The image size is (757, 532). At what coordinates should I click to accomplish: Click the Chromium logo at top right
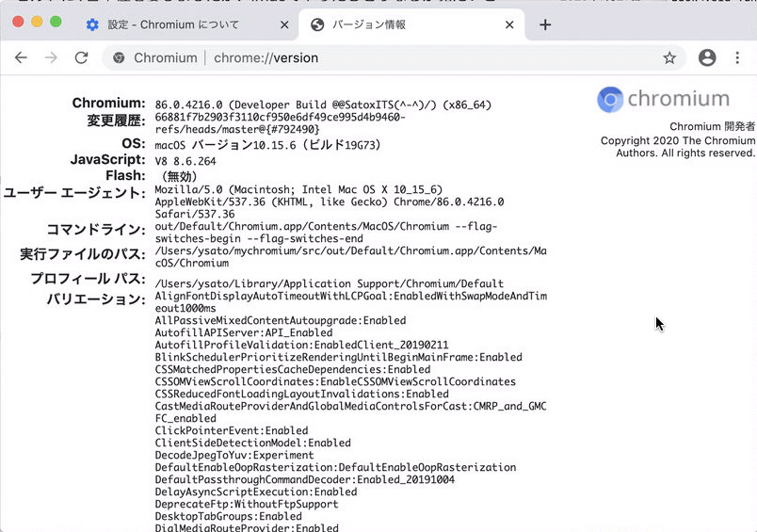[663, 99]
